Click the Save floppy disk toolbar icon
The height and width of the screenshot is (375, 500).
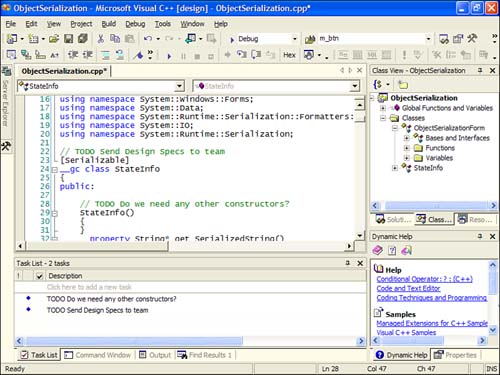[68, 39]
